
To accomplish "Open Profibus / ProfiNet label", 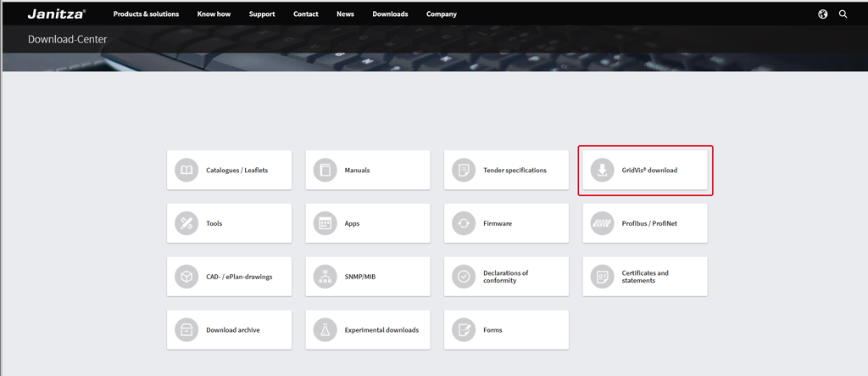I will coord(649,223).
